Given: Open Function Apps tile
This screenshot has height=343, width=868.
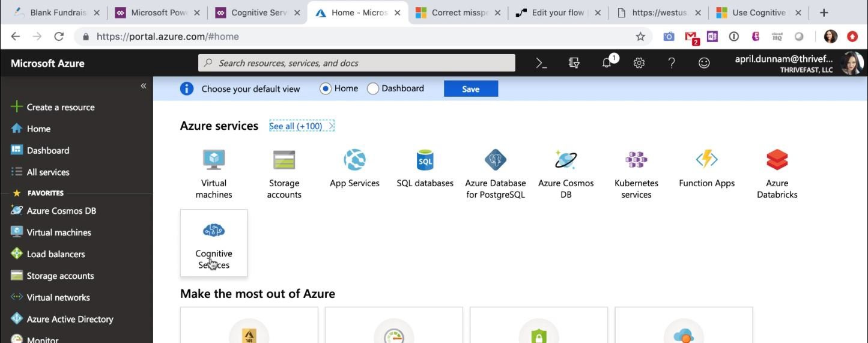Looking at the screenshot, I should point(706,168).
